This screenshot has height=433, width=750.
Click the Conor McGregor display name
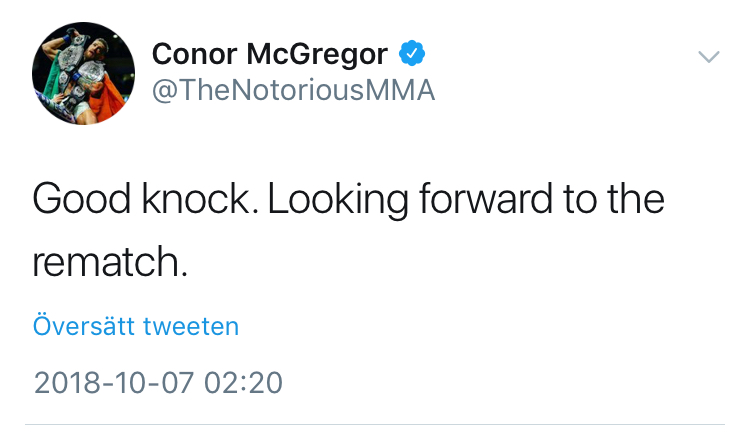coord(269,54)
